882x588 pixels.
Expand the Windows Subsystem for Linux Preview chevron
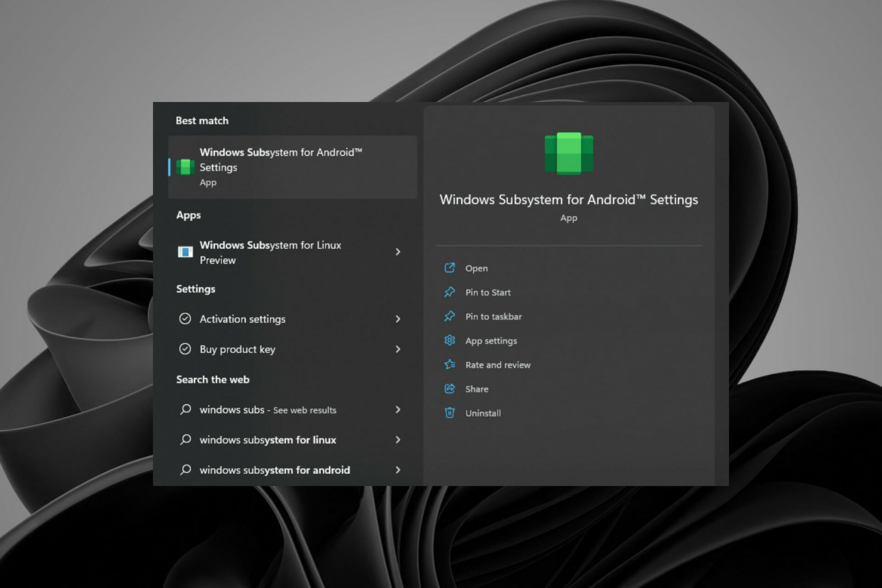pyautogui.click(x=398, y=252)
